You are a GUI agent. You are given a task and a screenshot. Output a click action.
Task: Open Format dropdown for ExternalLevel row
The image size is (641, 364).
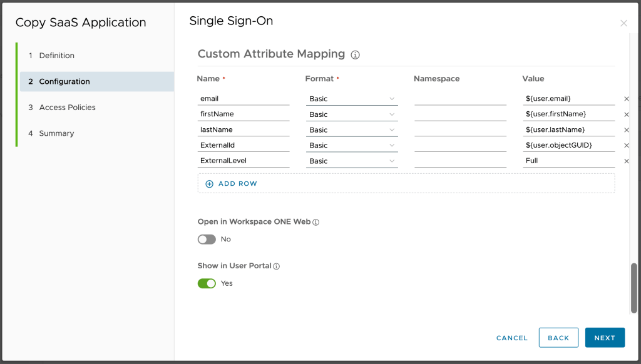click(x=352, y=161)
